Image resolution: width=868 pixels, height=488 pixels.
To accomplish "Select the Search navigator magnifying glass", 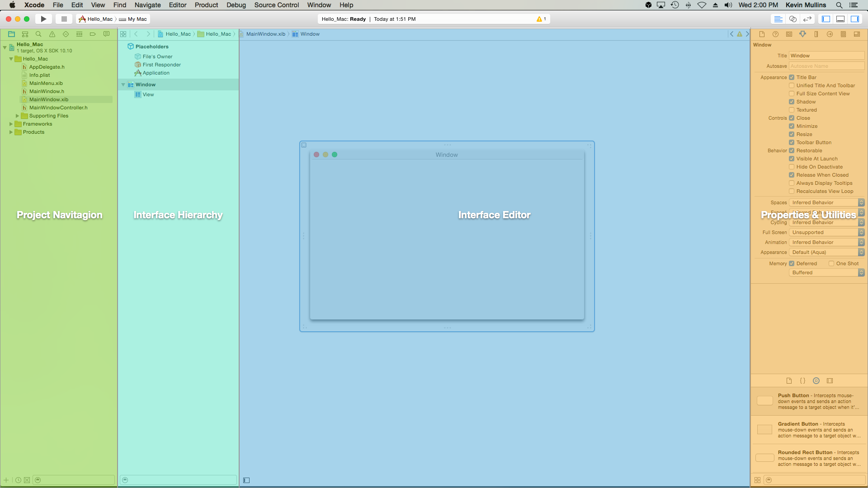I will click(38, 34).
